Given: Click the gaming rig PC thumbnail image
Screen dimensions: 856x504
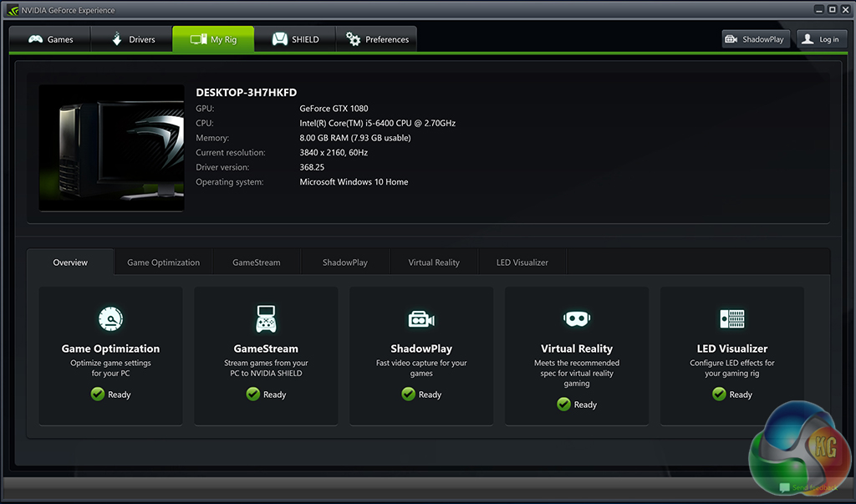Looking at the screenshot, I should point(111,148).
